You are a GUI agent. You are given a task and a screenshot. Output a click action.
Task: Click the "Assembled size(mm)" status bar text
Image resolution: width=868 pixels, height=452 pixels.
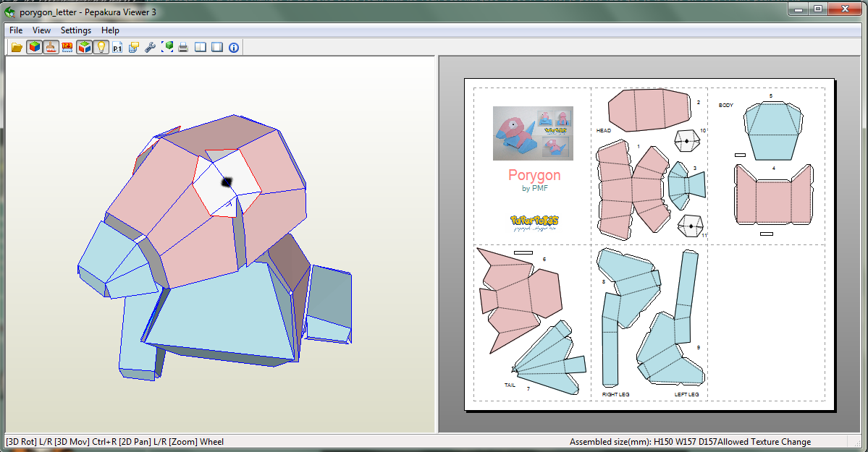click(644, 441)
